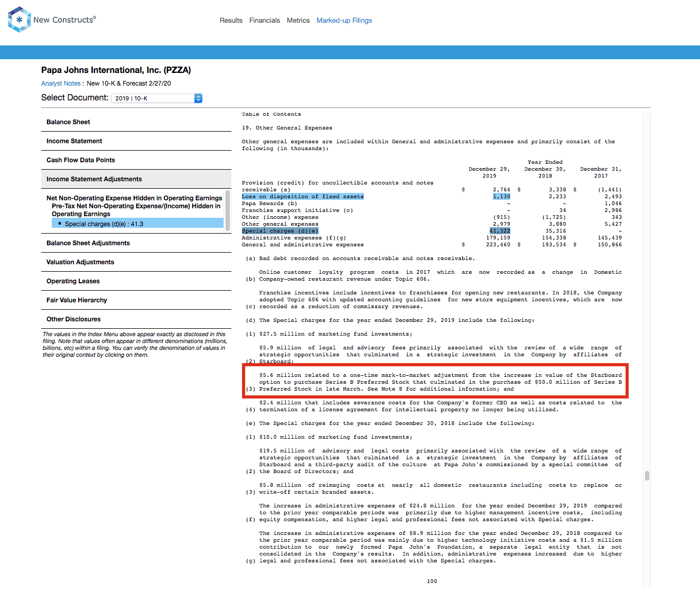Click the Papa Rewards (b) row label
Screen dimensions: 700x592
click(x=269, y=203)
